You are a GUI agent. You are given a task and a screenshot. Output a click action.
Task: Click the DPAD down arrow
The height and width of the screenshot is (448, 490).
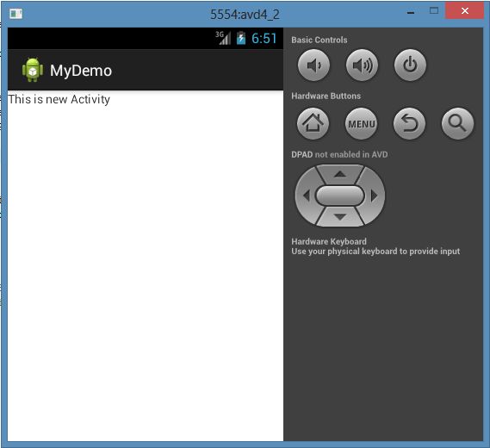[340, 216]
